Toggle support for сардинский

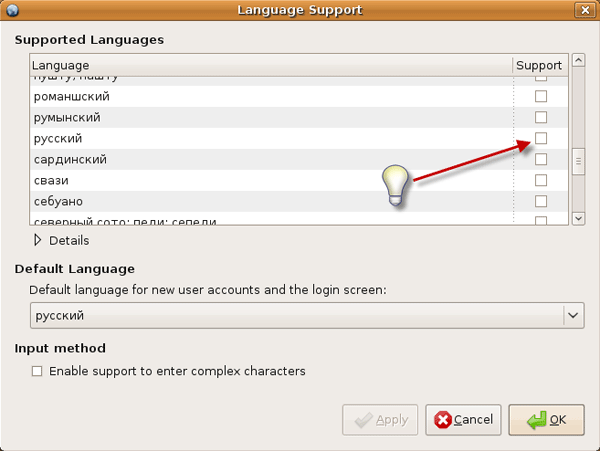541,159
